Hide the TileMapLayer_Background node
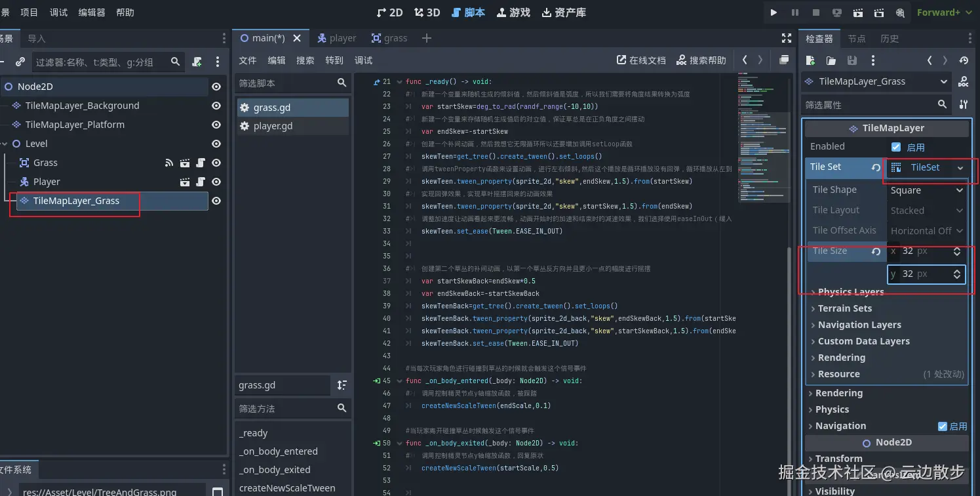This screenshot has width=980, height=496. pos(216,106)
